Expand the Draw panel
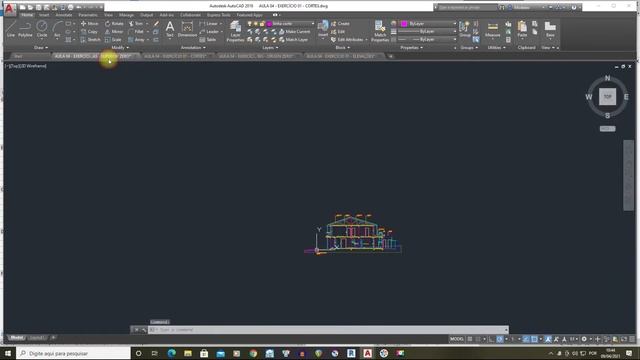 40,48
